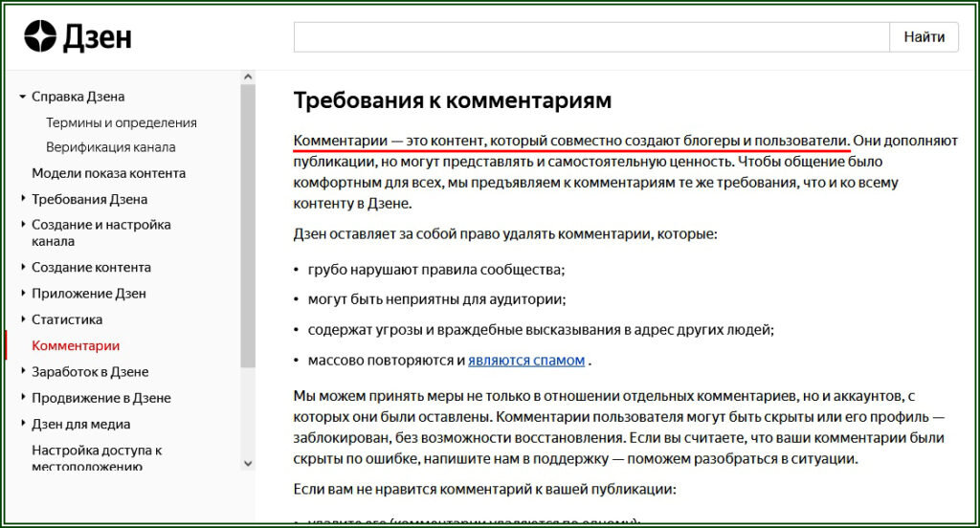Viewport: 980px width, 528px height.
Task: Click the text грубо нарушают правила сообщества
Action: [436, 270]
